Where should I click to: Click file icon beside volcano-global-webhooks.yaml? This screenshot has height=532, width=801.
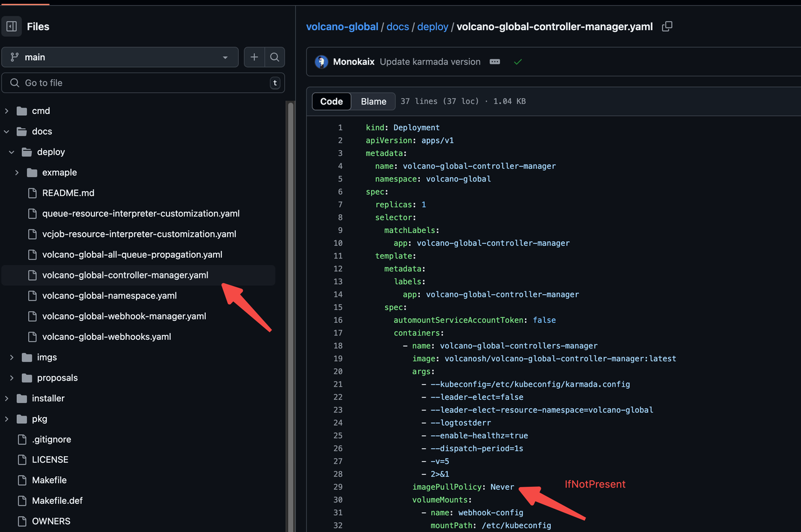(x=32, y=337)
